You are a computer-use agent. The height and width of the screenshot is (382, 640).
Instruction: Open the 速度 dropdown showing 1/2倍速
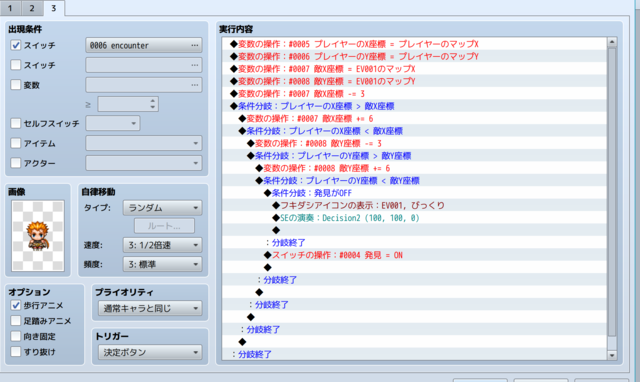click(162, 245)
